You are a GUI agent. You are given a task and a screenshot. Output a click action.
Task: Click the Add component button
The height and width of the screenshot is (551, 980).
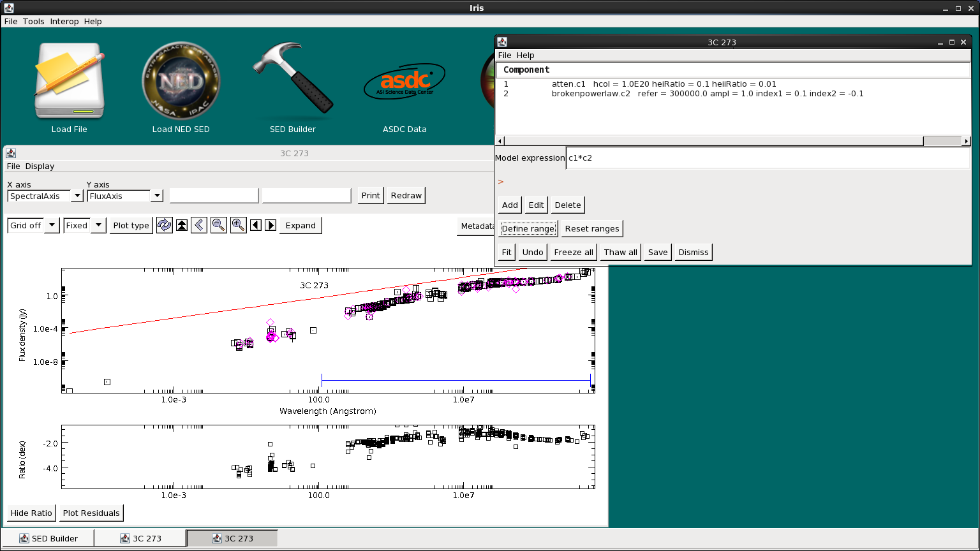pyautogui.click(x=510, y=205)
